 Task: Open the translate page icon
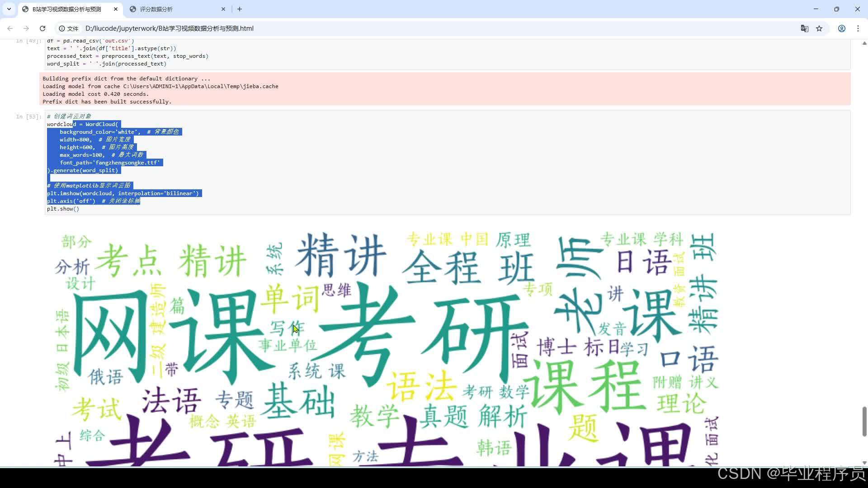(804, 28)
